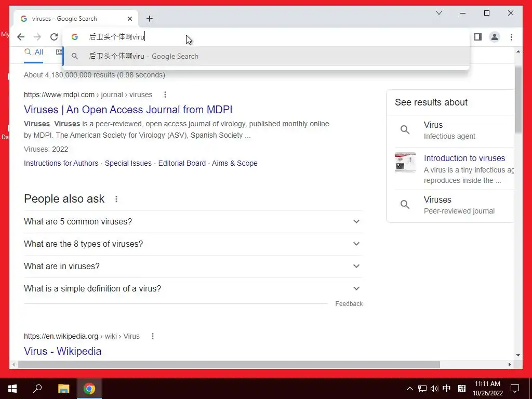Open the IME pad tray icon
This screenshot has height=399, width=532.
[462, 389]
